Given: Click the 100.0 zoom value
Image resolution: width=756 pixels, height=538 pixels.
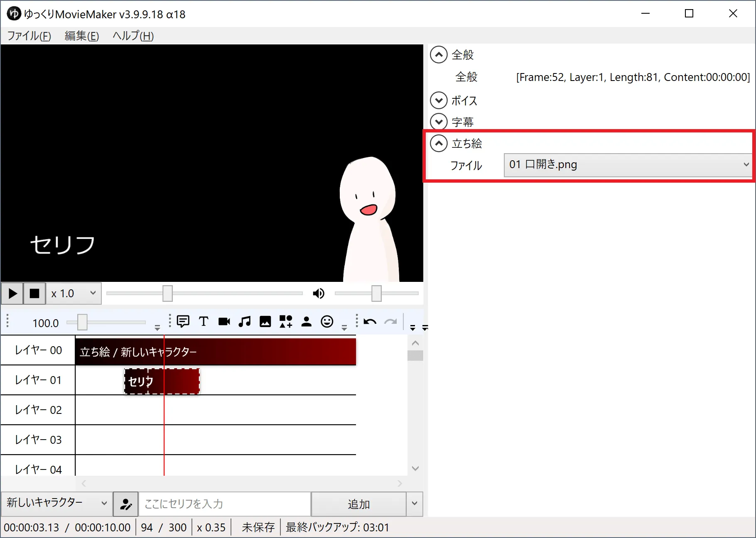Looking at the screenshot, I should pos(46,323).
